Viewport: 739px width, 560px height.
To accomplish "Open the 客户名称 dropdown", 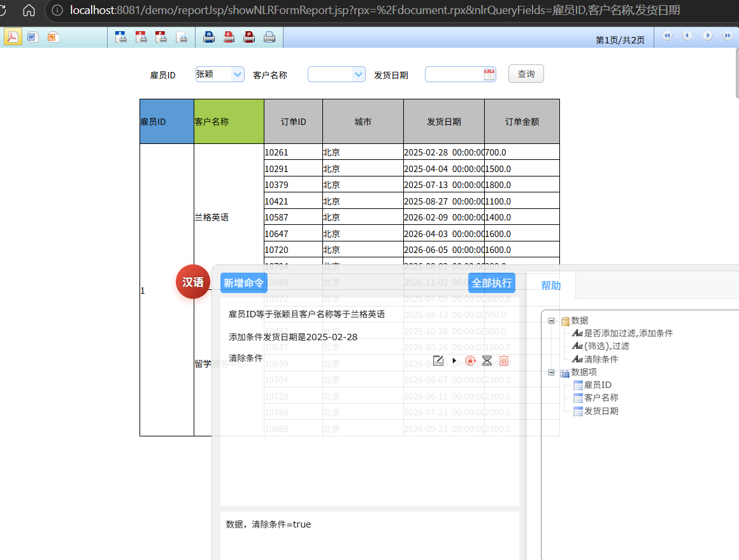I will [359, 75].
